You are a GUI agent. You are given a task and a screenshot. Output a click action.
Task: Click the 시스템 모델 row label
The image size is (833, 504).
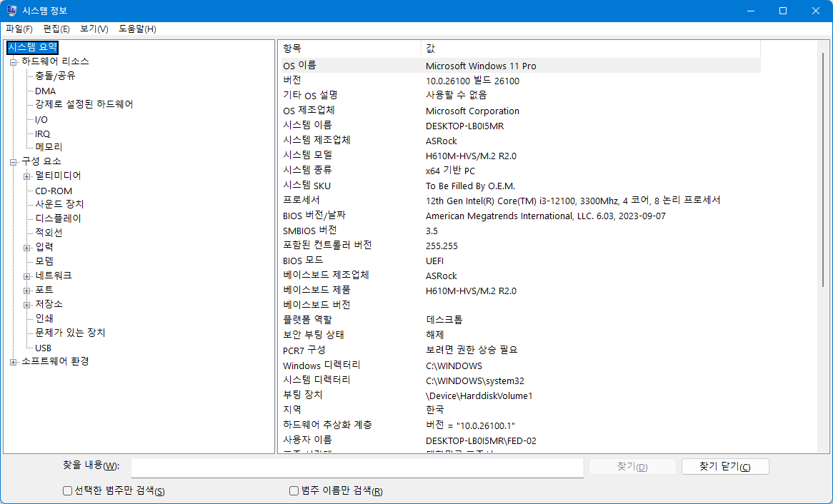[x=307, y=155]
